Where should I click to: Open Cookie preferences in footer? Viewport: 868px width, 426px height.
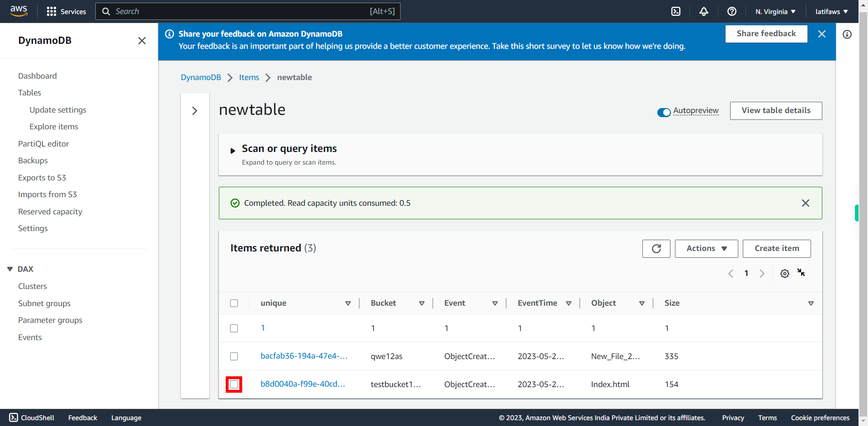click(820, 418)
